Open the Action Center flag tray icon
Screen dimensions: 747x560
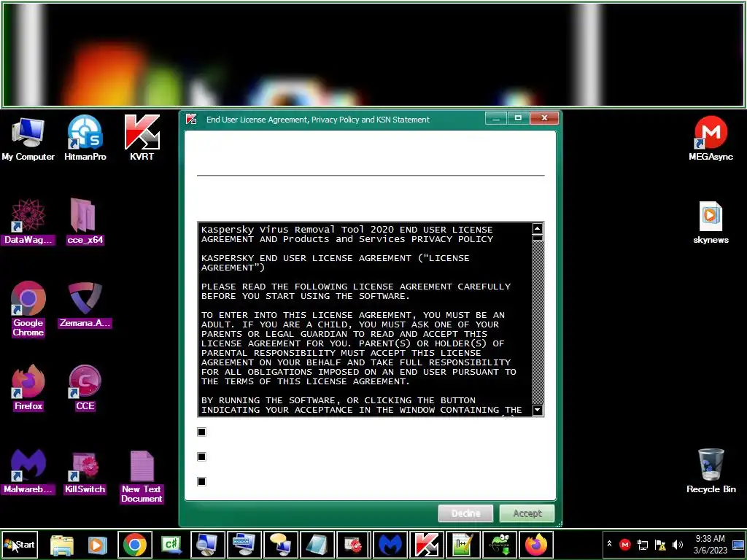coord(660,544)
